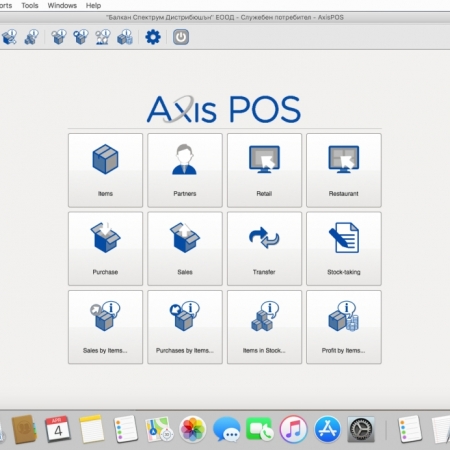This screenshot has height=450, width=450.
Task: Open the Help menu
Action: (93, 5)
